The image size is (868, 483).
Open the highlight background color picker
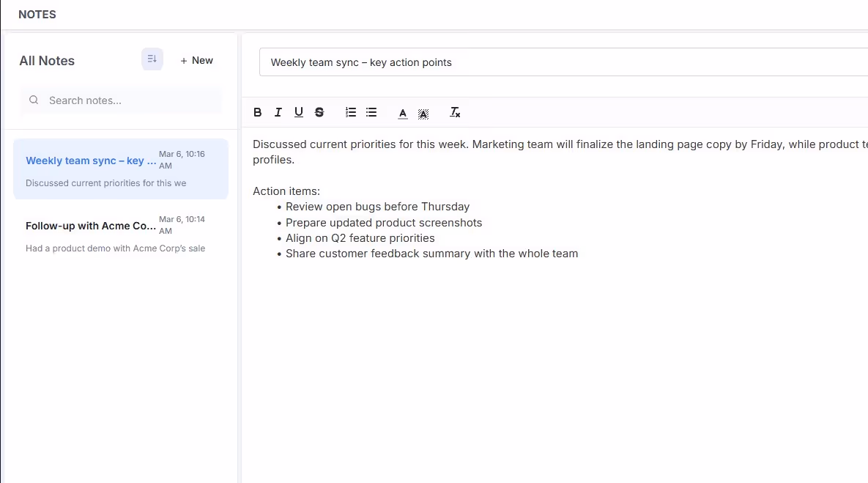pos(423,113)
